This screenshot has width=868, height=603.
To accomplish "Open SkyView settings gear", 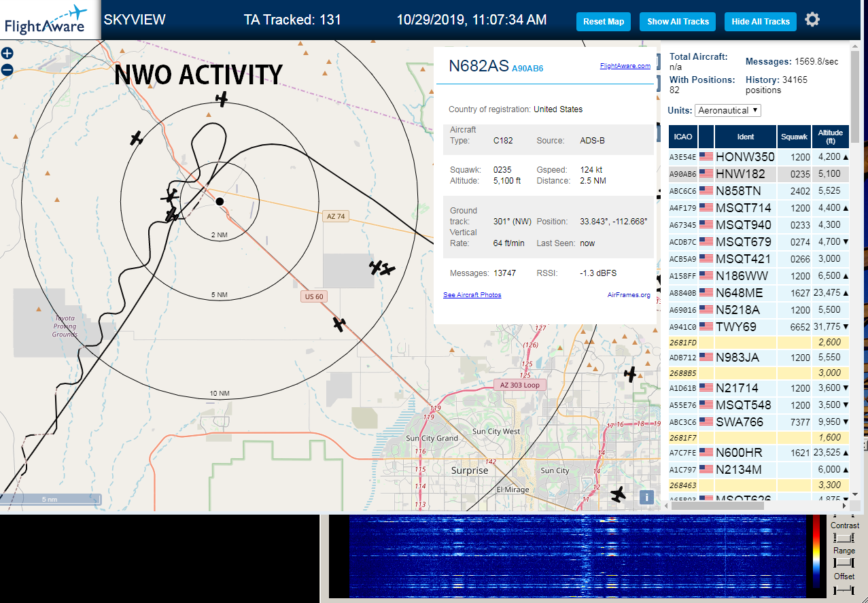I will tap(812, 20).
